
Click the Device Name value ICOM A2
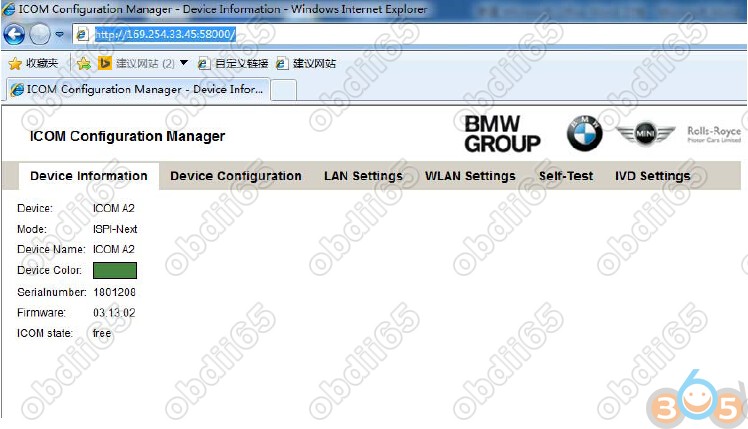[x=114, y=250]
